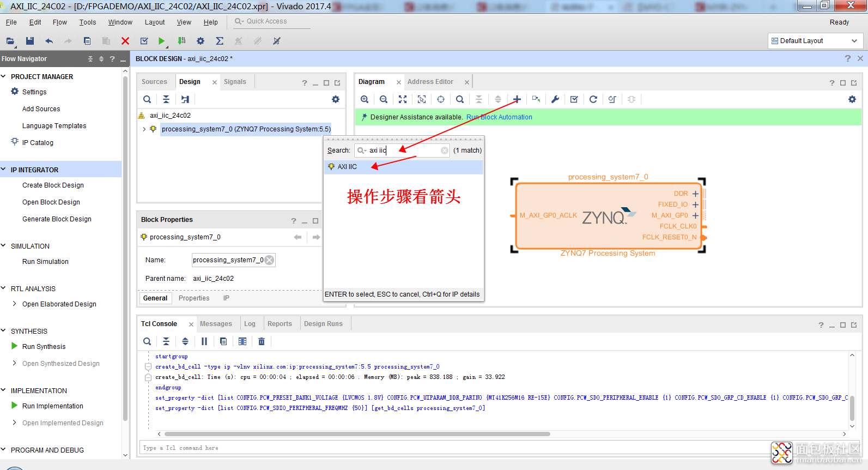Start Run Synthesis
This screenshot has height=470, width=868.
44,347
